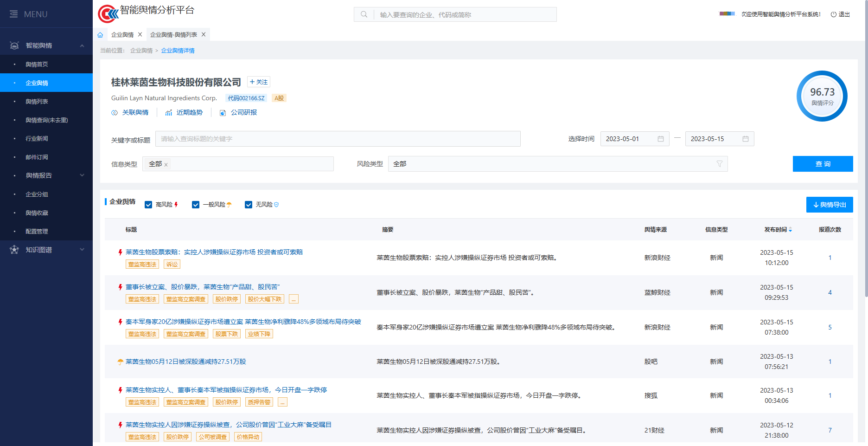The image size is (868, 446).
Task: Select 行业新闻 in sidebar
Action: tap(46, 138)
